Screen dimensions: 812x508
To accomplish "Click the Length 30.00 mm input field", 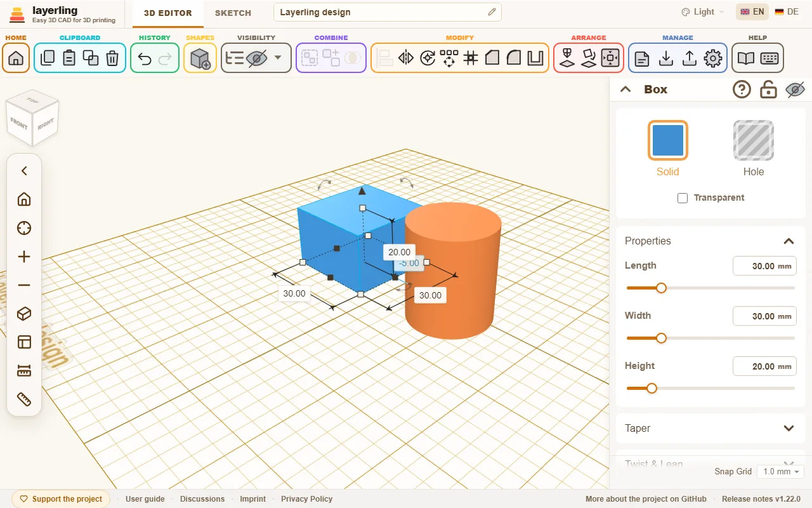I will [764, 266].
